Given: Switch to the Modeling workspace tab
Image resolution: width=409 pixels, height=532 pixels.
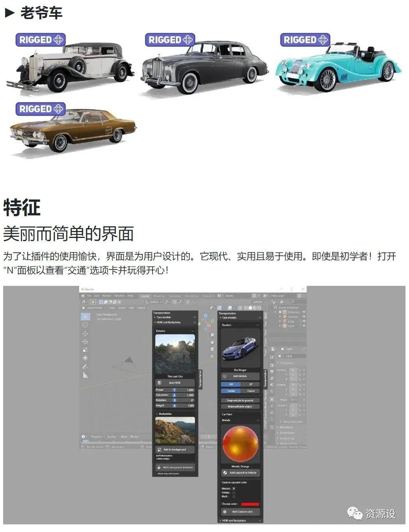Looking at the screenshot, I should pos(159,296).
